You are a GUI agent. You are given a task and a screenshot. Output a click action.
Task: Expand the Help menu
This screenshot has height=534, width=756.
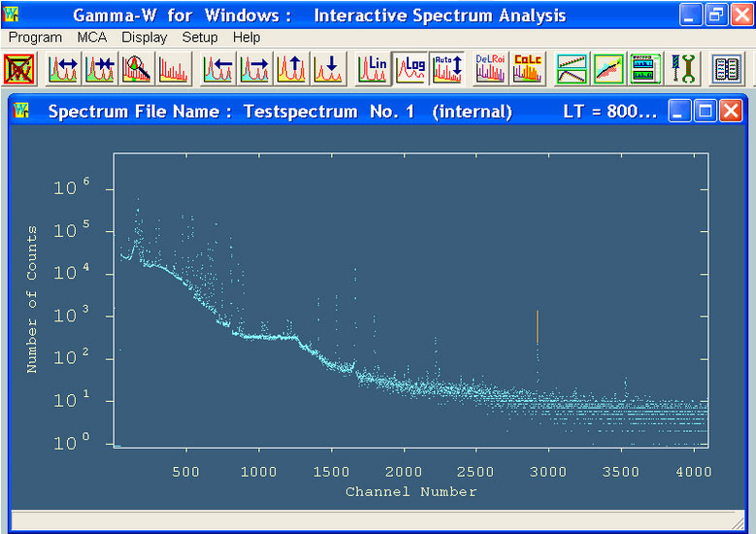247,37
